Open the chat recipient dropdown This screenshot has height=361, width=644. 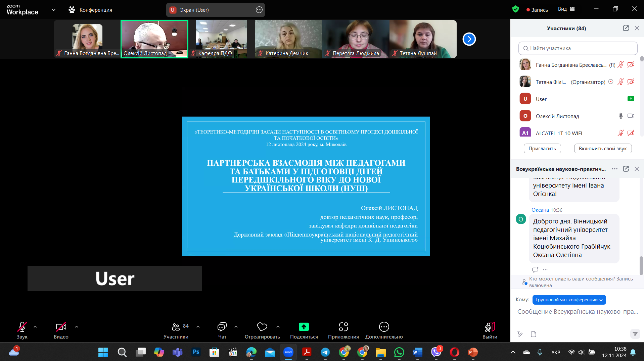click(569, 300)
